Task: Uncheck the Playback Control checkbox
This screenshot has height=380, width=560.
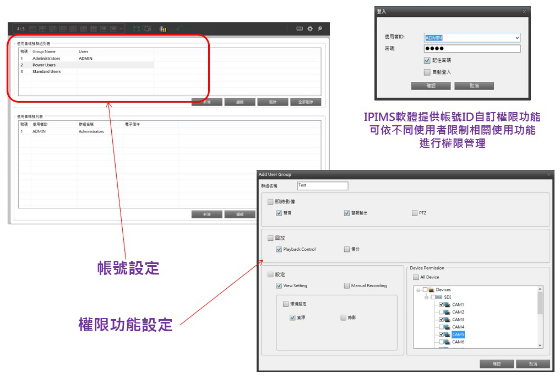Action: coord(279,249)
